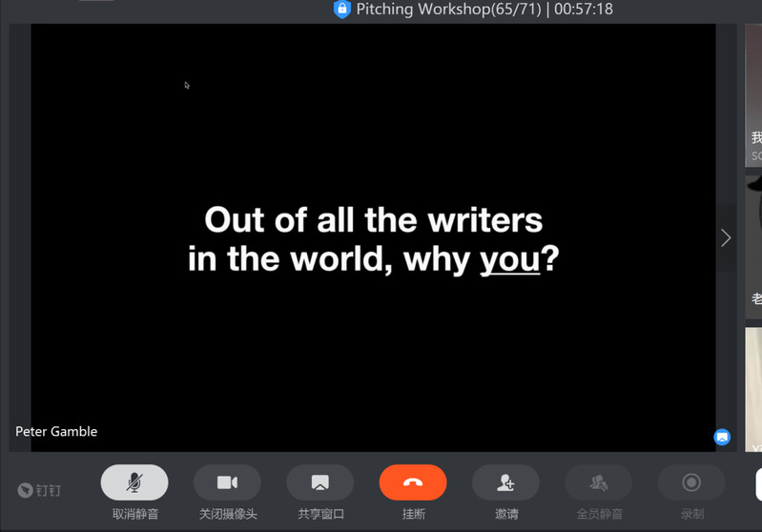This screenshot has width=762, height=532.
Task: Click the security shield lock icon
Action: (x=341, y=10)
